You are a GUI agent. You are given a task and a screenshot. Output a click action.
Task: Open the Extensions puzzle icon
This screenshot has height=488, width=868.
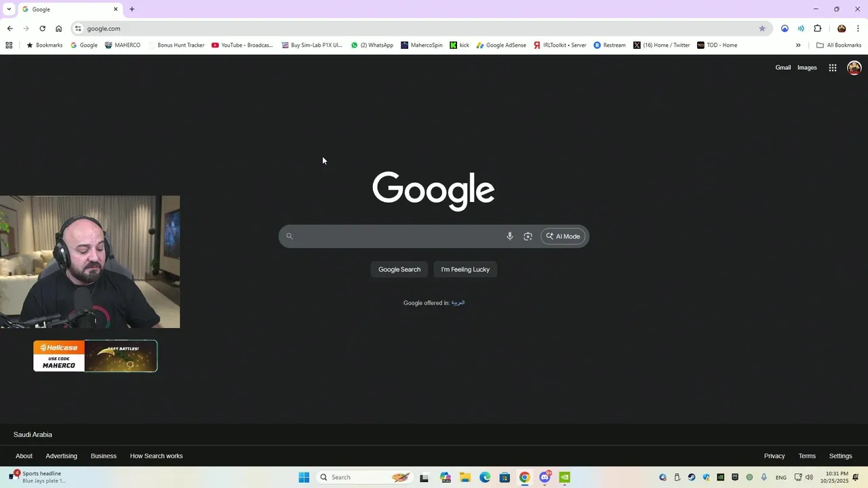pyautogui.click(x=817, y=28)
